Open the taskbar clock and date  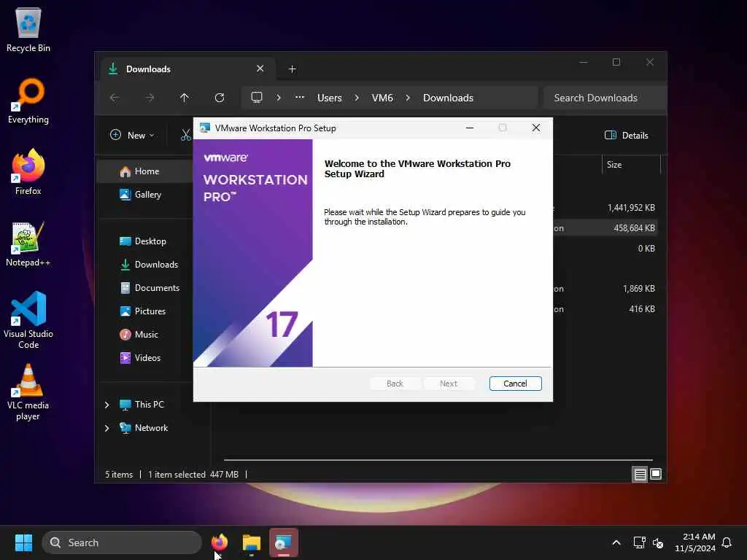694,542
